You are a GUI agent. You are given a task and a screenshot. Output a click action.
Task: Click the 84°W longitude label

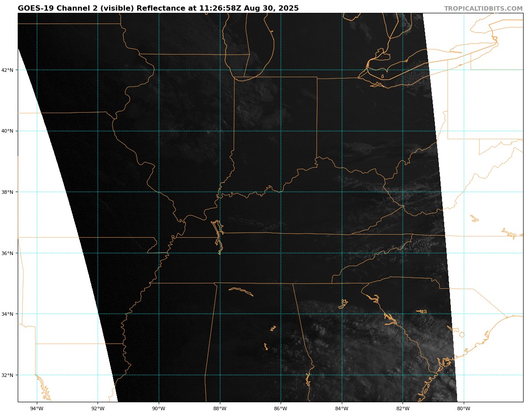pos(341,408)
